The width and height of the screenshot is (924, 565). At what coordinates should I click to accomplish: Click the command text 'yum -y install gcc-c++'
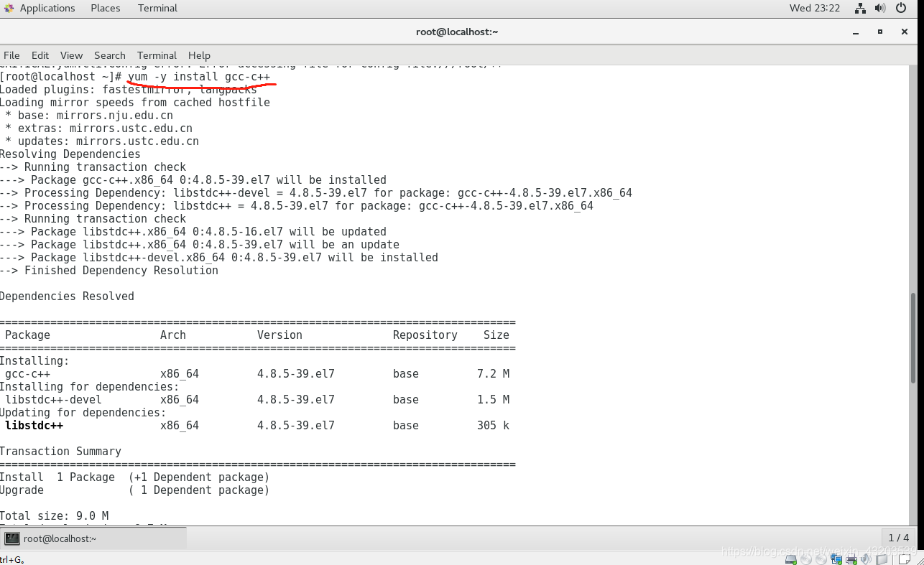tap(199, 76)
